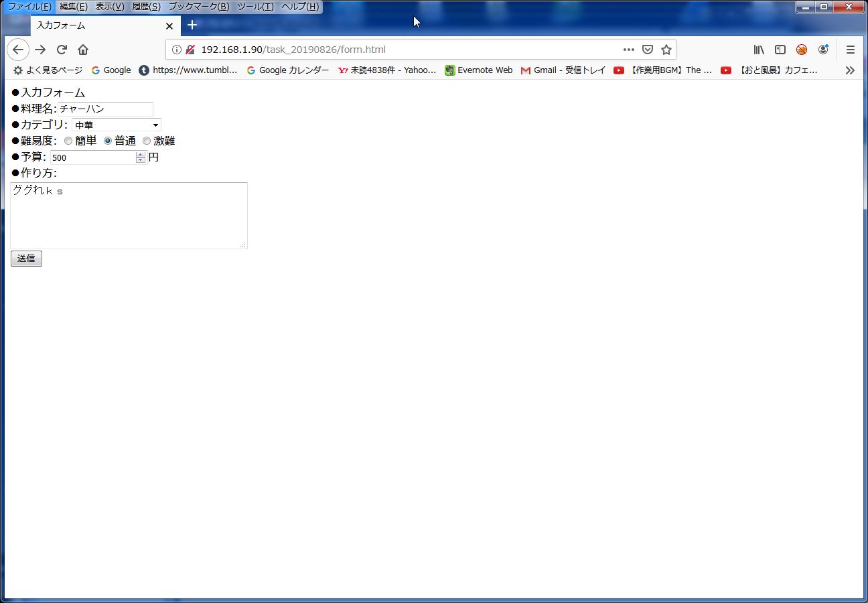Save page to Pocket
This screenshot has width=868, height=603.
[x=648, y=50]
